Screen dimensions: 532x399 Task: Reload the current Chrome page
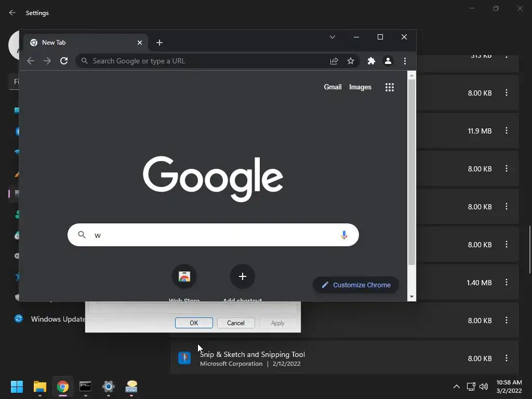[x=64, y=61]
